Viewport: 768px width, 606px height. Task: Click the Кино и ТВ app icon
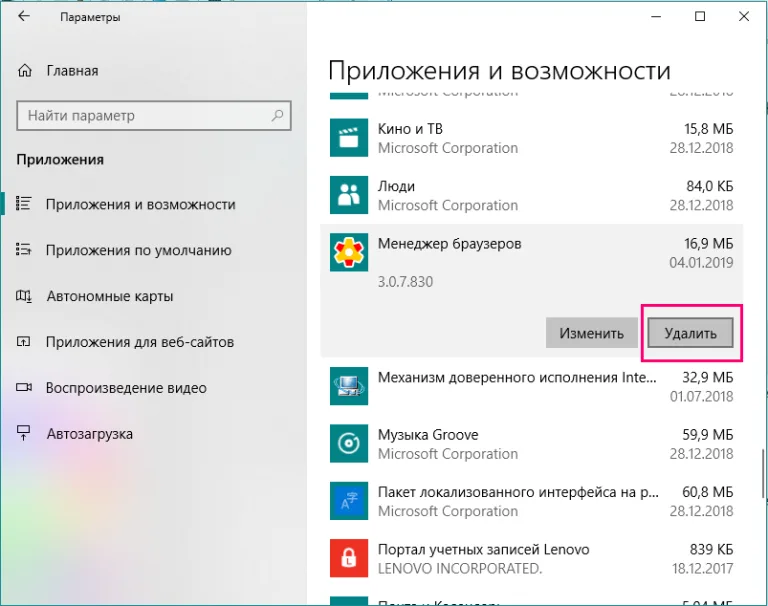coord(349,138)
